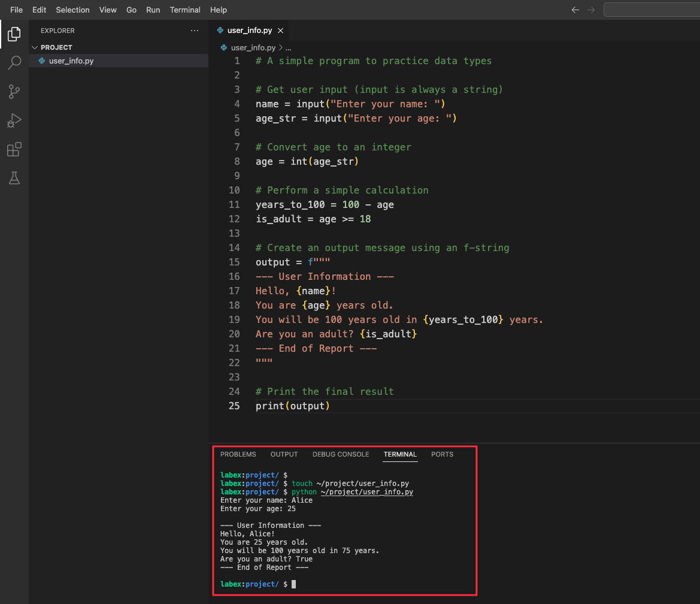Open the Testing view
Image resolution: width=700 pixels, height=604 pixels.
tap(14, 178)
